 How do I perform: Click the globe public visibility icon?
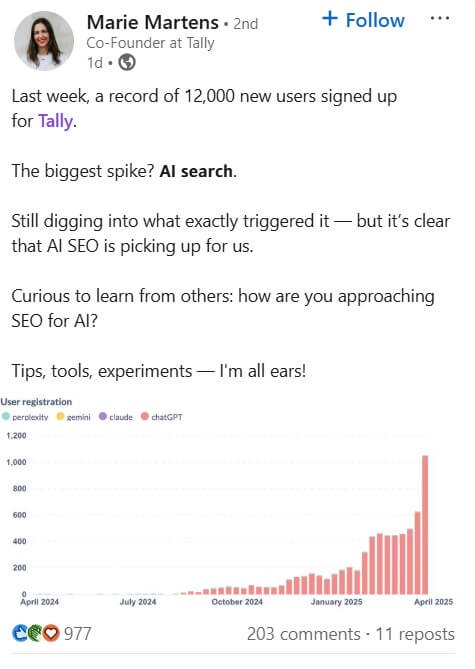pos(127,63)
